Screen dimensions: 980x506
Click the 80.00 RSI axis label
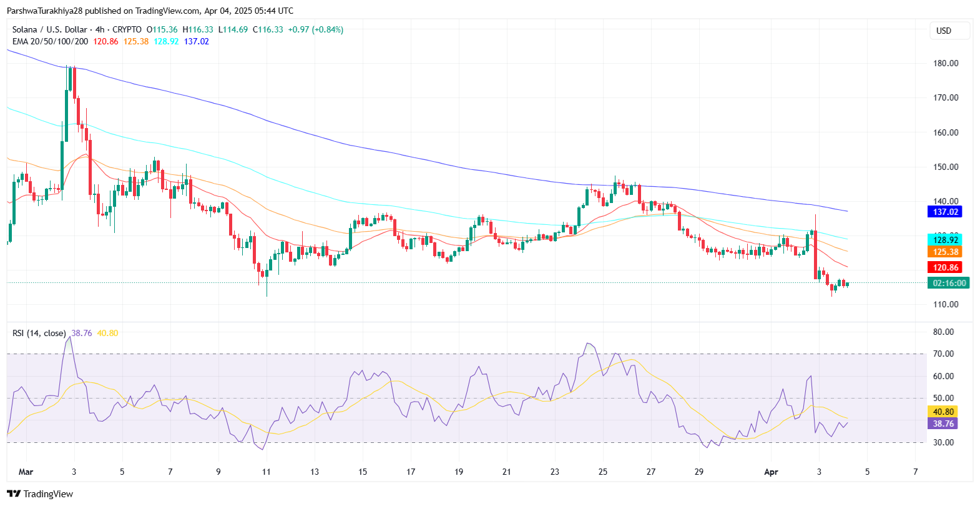(943, 332)
